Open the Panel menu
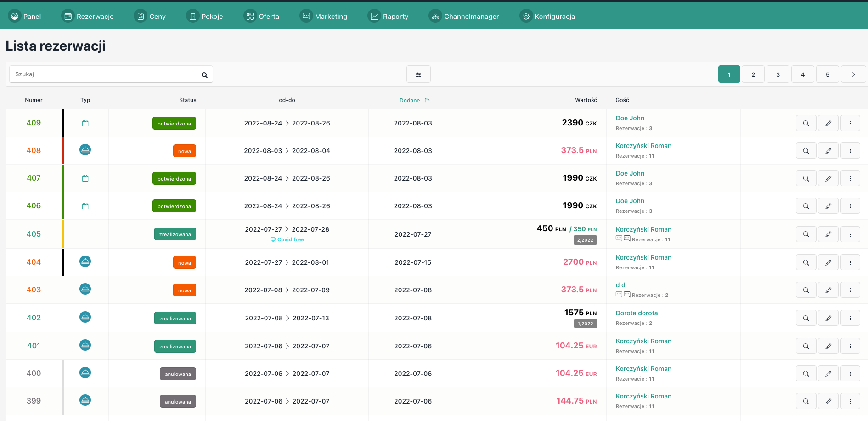 click(25, 16)
